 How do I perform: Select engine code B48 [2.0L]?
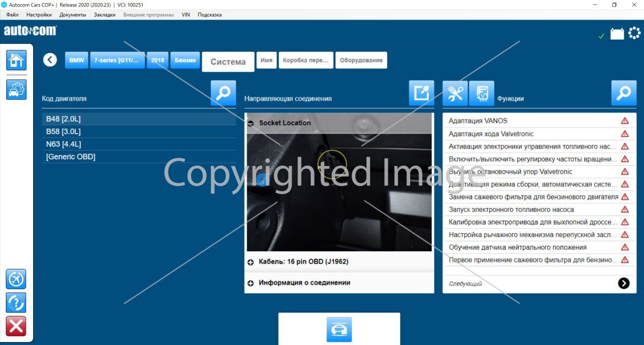pyautogui.click(x=139, y=119)
